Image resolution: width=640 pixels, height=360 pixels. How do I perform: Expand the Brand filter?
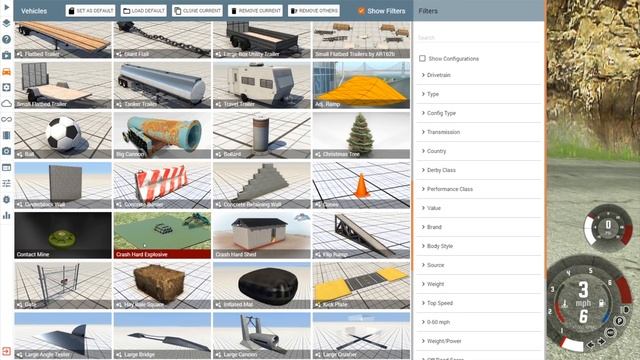tap(479, 227)
